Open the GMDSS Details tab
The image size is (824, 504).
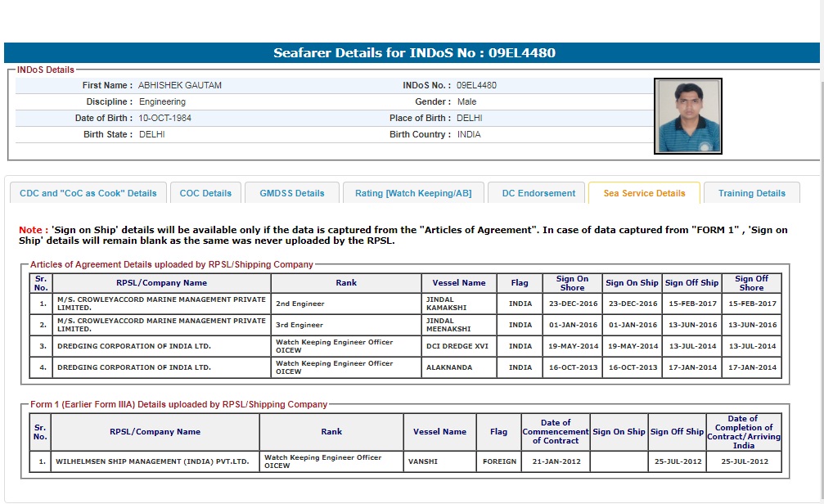[292, 193]
